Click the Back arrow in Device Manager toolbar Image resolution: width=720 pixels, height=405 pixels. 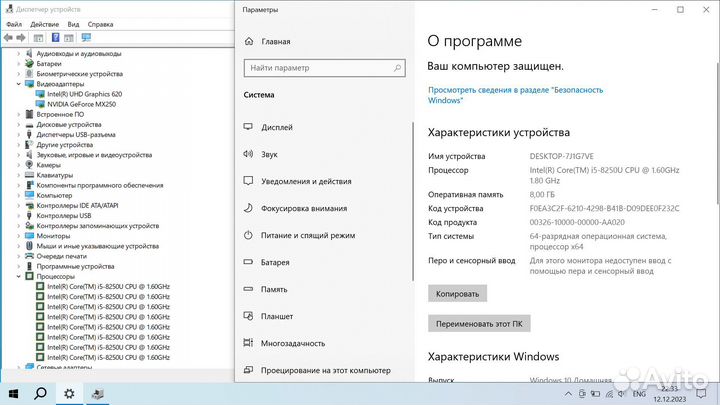(x=8, y=38)
